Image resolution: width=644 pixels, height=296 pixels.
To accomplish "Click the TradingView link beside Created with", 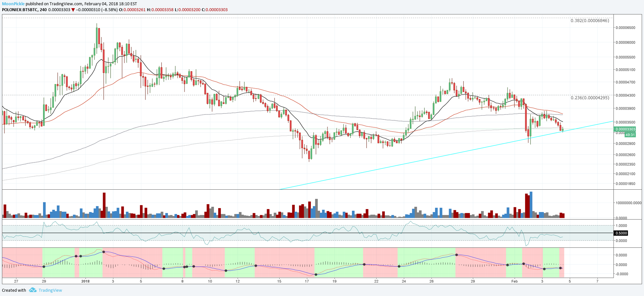I will coord(50,290).
